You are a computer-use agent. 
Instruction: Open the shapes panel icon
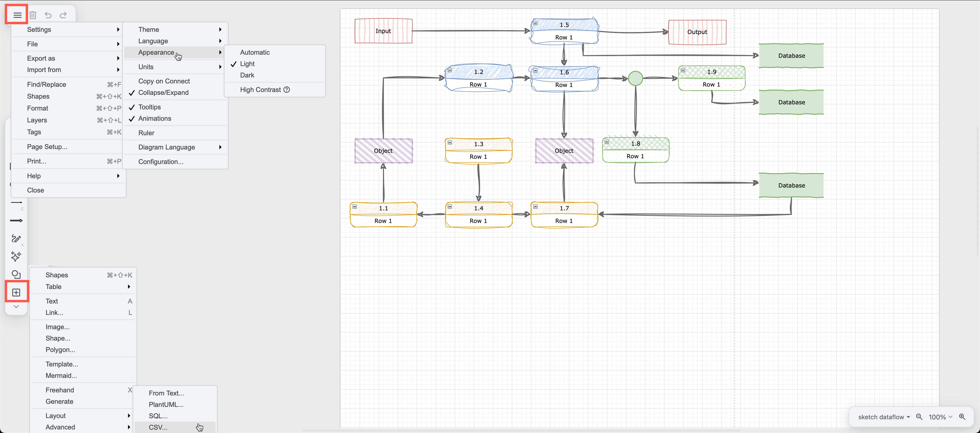tap(16, 274)
